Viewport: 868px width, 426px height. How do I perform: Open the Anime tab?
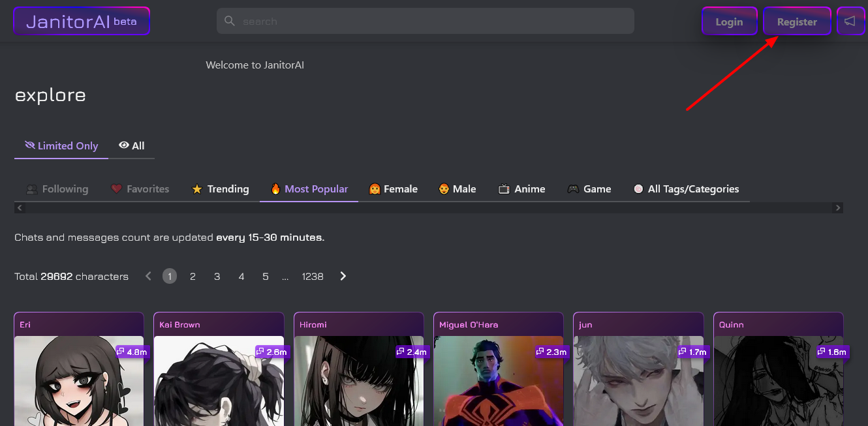[x=521, y=189]
